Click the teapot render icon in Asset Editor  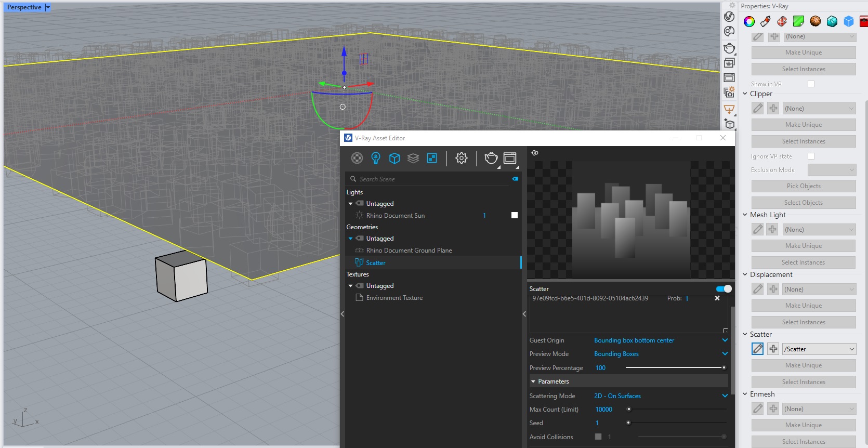point(491,158)
